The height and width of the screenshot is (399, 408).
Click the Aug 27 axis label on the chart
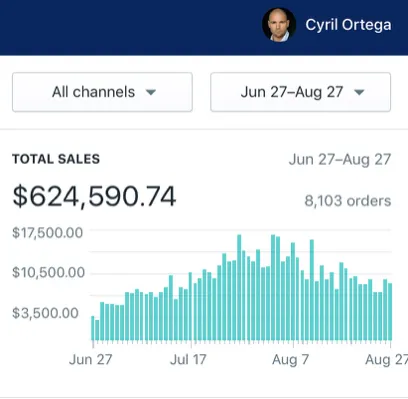tap(387, 360)
